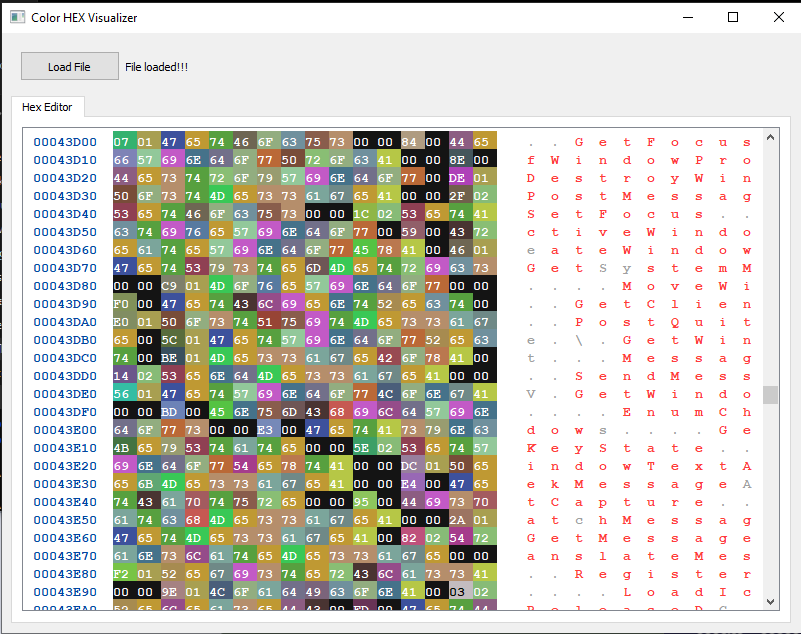Click byte DC in row 00043E20
This screenshot has height=634, width=801.
click(x=413, y=466)
